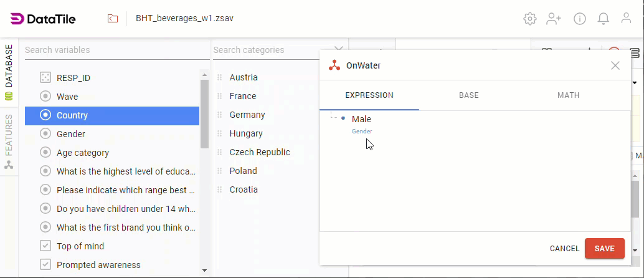Click the CANCEL button

click(x=564, y=249)
